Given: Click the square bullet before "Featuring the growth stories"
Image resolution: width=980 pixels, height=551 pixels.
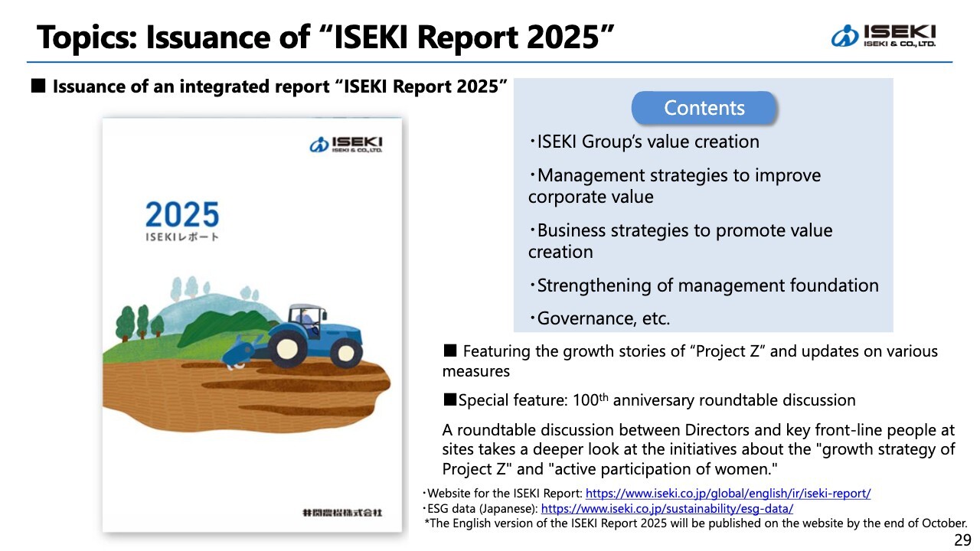Looking at the screenshot, I should tap(450, 351).
